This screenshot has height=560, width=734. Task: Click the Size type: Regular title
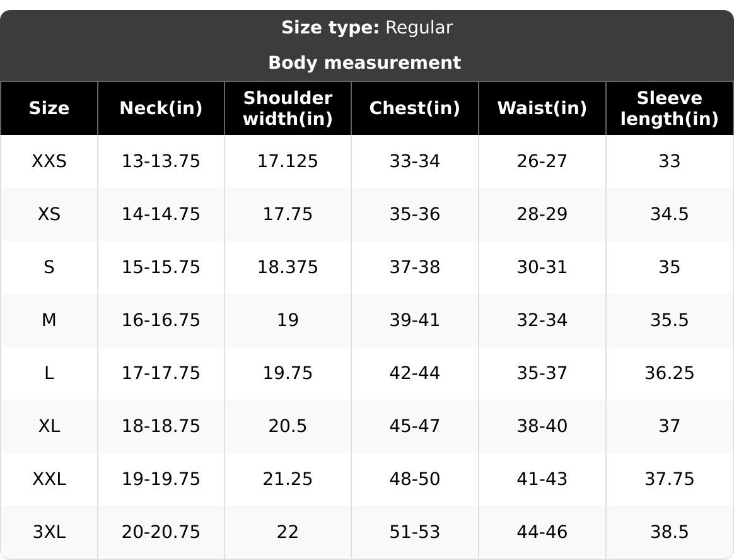pyautogui.click(x=367, y=28)
